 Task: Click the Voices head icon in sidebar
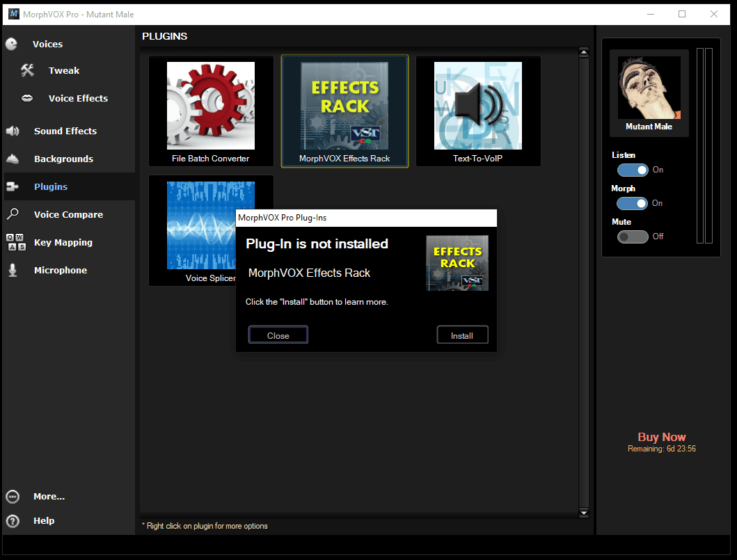pos(11,44)
